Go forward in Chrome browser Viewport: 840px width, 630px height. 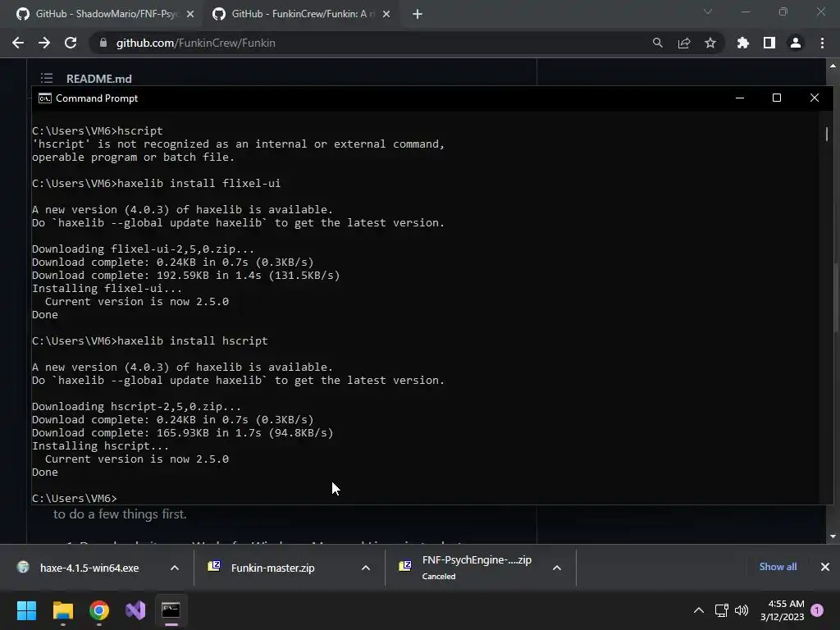tap(44, 43)
